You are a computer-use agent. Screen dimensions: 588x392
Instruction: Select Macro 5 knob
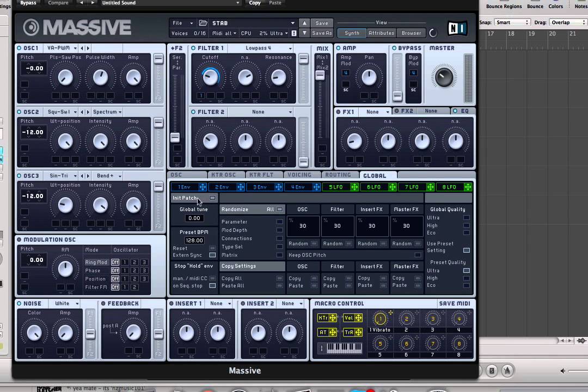380,344
